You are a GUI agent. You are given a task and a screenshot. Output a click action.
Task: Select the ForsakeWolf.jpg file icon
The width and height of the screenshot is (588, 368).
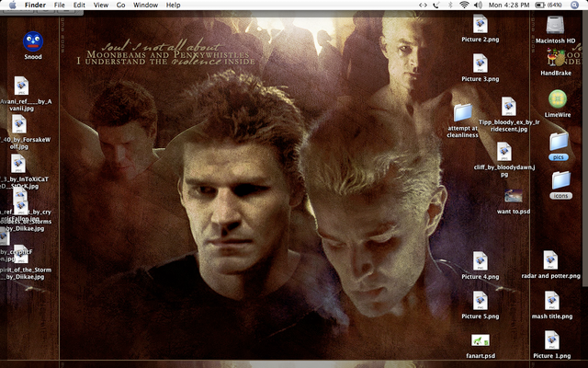[x=18, y=124]
